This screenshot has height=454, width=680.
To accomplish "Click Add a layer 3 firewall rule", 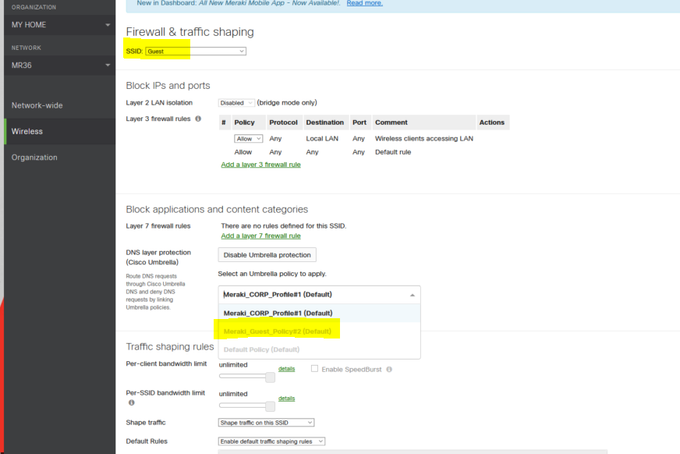I will point(261,165).
